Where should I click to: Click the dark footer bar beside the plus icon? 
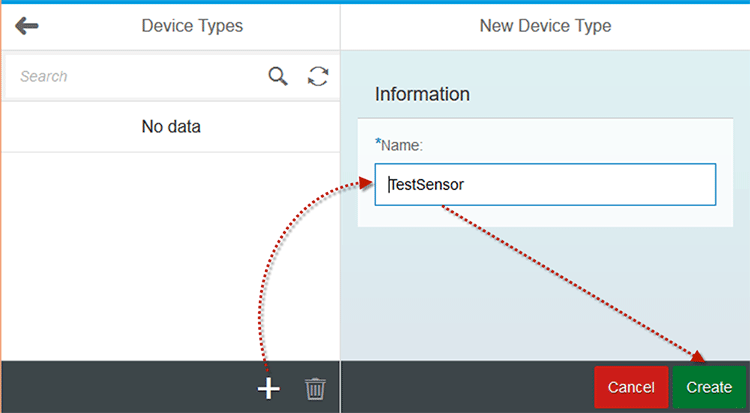coord(127,387)
